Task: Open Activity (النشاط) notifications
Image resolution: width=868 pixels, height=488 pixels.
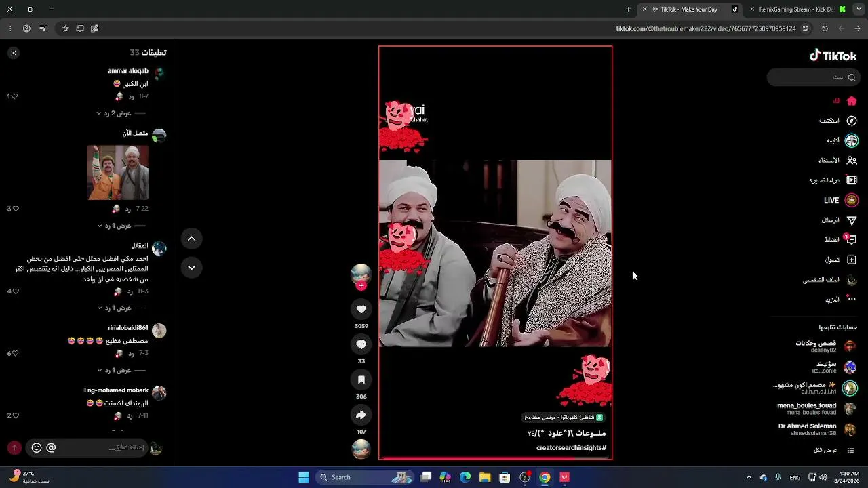Action: coord(840,240)
